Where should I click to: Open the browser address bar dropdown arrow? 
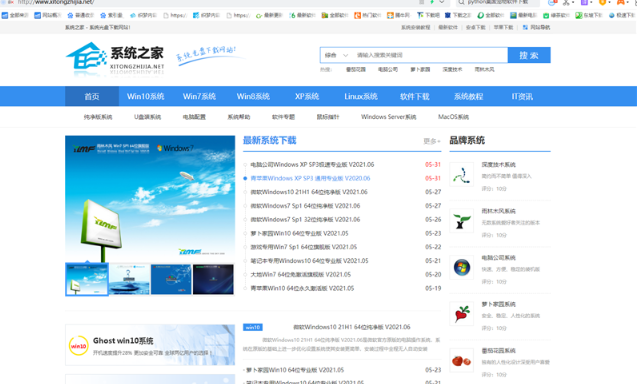tap(441, 2)
